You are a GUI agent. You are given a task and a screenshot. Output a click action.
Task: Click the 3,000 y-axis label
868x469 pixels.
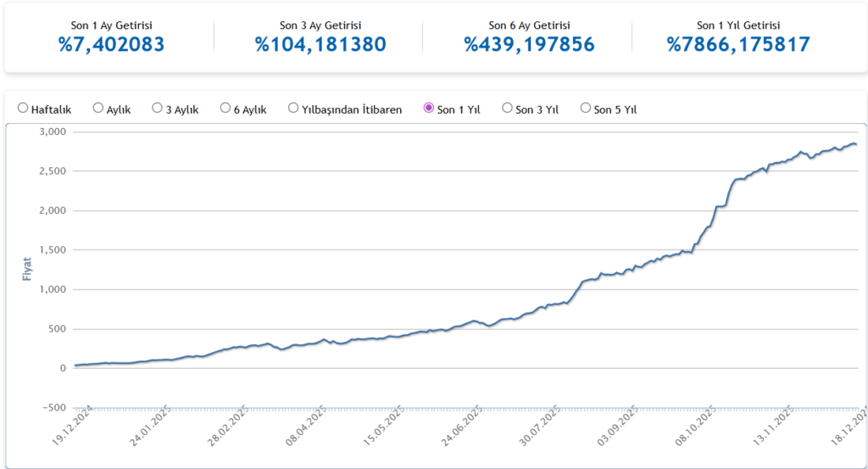[53, 131]
